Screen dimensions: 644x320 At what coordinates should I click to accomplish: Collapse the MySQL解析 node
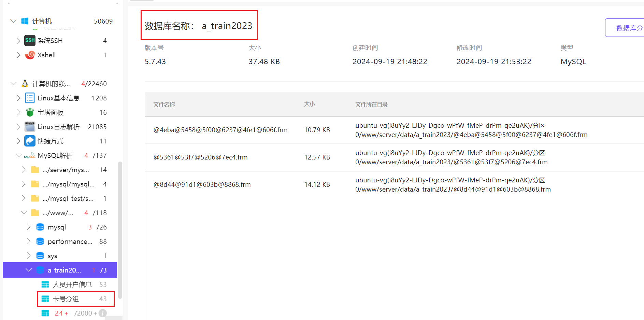18,155
